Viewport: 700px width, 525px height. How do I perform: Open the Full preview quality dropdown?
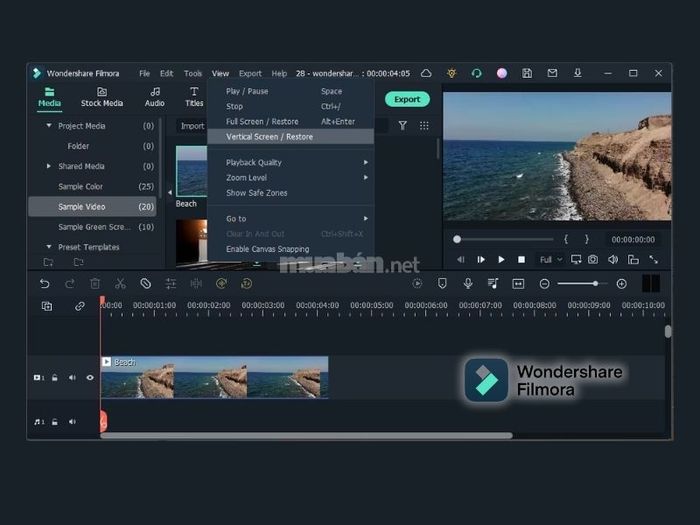[550, 259]
